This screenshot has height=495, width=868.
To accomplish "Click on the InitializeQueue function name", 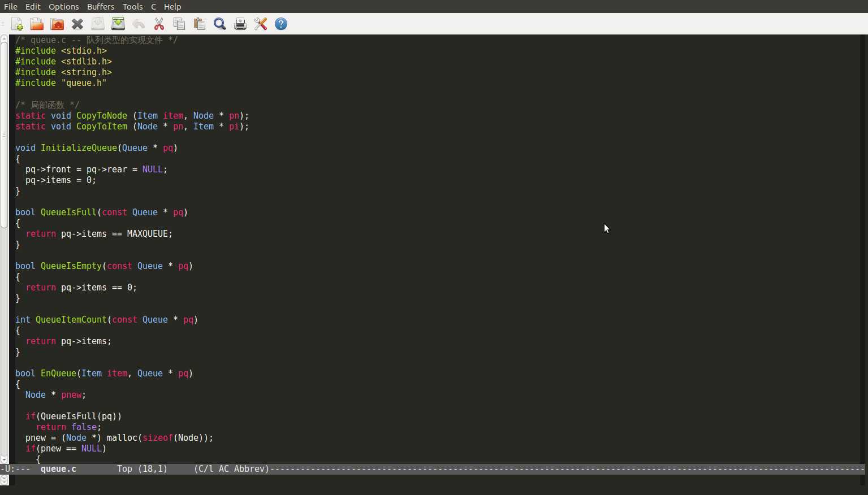I will pos(79,148).
